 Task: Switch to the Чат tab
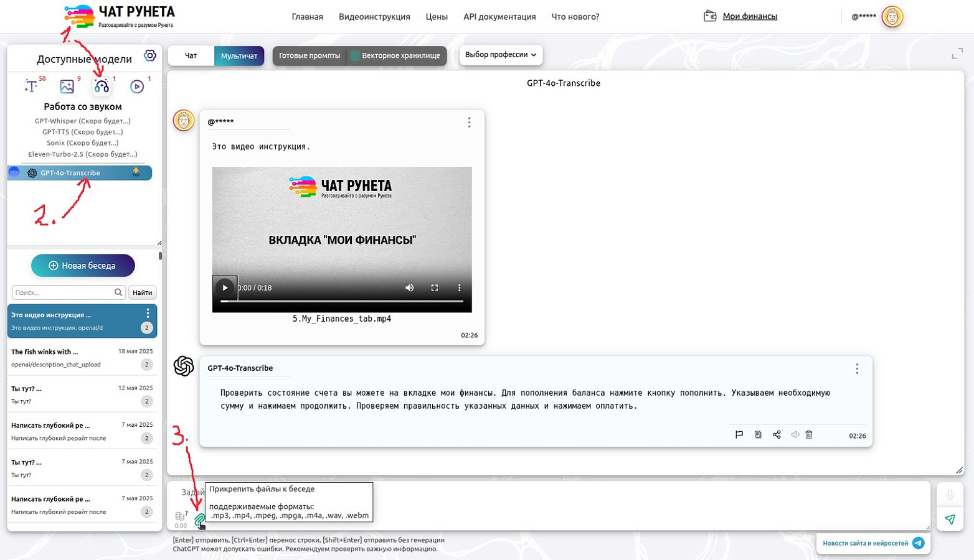(x=191, y=56)
